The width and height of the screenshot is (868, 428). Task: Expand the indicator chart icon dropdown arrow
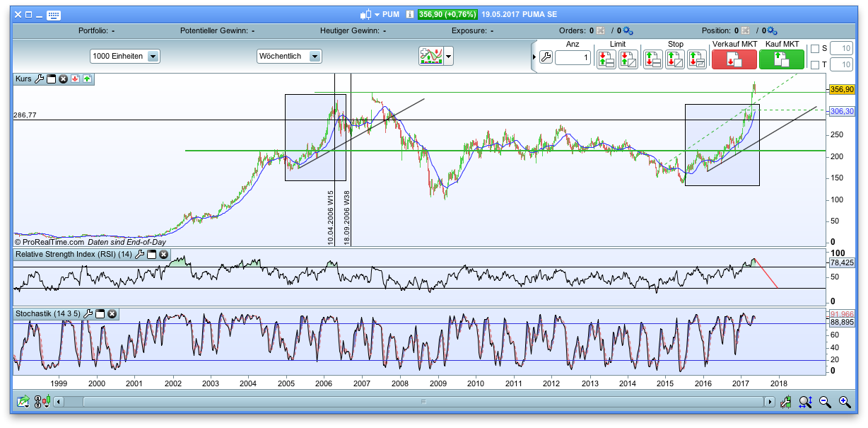coord(448,56)
